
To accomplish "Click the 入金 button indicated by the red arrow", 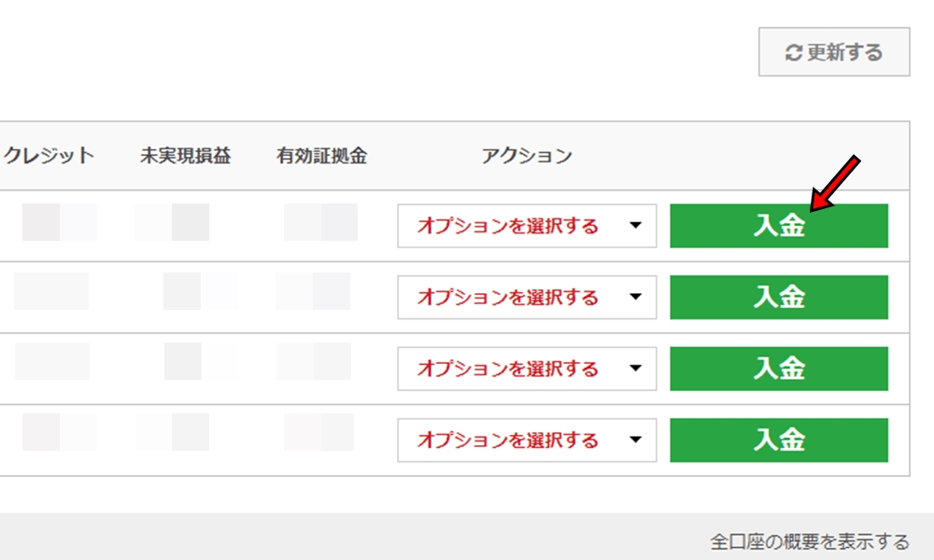I will (780, 225).
